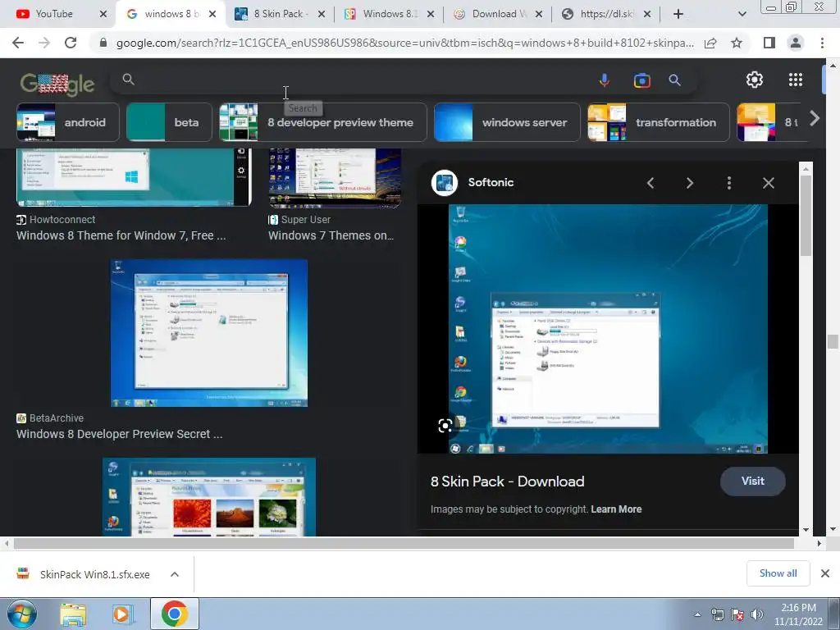This screenshot has height=630, width=840.
Task: Open Howtoconnect Windows 8 Theme result
Action: click(121, 235)
